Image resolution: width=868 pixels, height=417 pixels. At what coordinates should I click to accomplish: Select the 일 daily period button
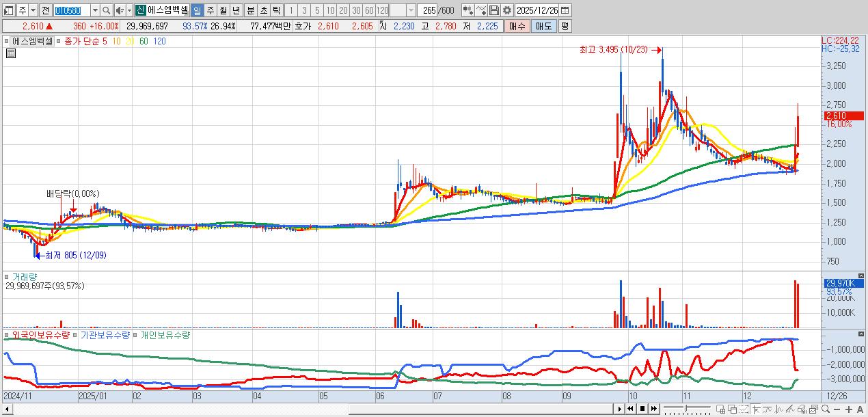(197, 10)
